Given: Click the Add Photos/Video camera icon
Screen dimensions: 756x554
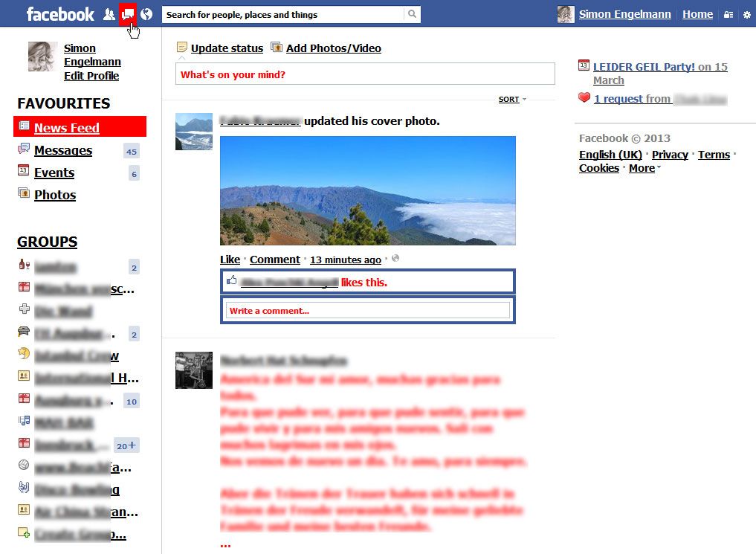Looking at the screenshot, I should [x=278, y=48].
